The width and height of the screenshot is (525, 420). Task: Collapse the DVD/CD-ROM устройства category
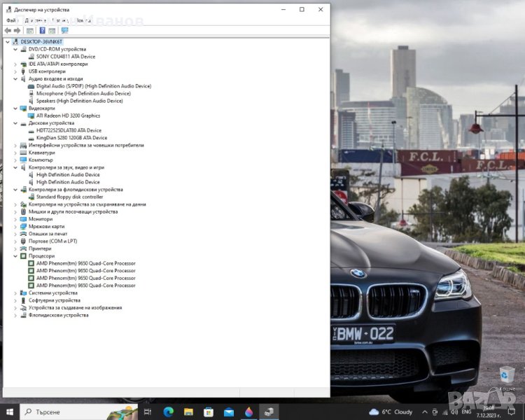pos(15,50)
